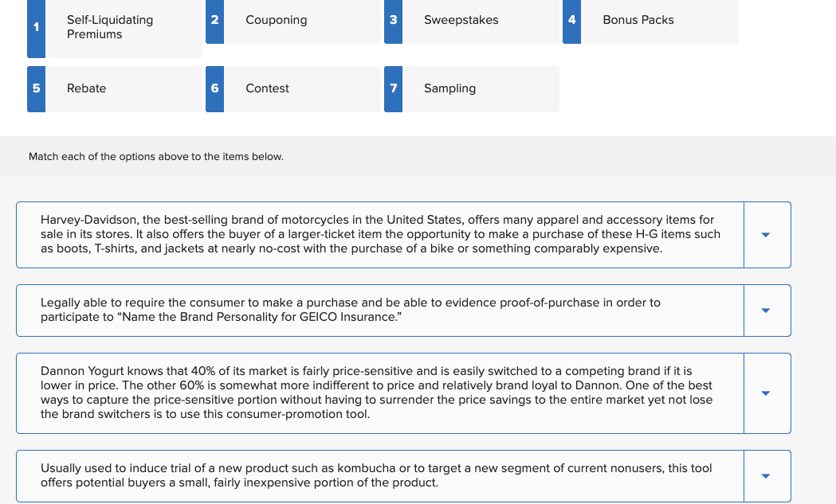Select the Sampling option
This screenshot has width=836, height=504.
click(x=449, y=88)
